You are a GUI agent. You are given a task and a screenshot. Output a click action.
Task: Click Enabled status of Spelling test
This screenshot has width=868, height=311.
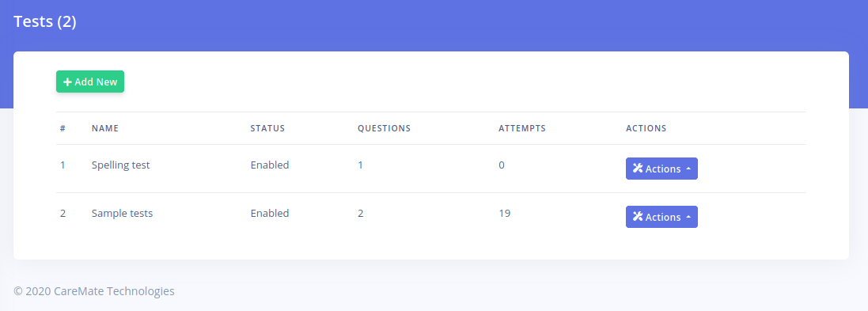(270, 165)
